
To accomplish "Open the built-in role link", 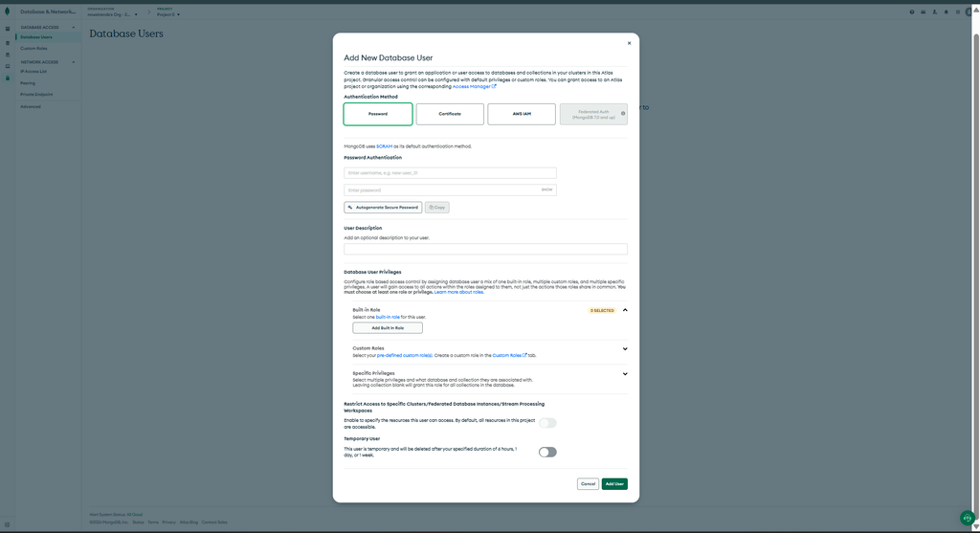I will (388, 318).
